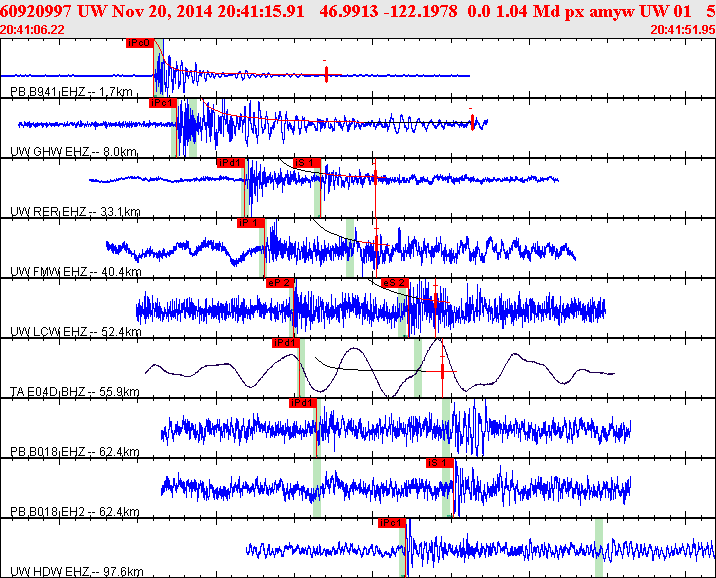Click the start time 20:41:06.22 label
The width and height of the screenshot is (716, 578).
click(x=32, y=30)
